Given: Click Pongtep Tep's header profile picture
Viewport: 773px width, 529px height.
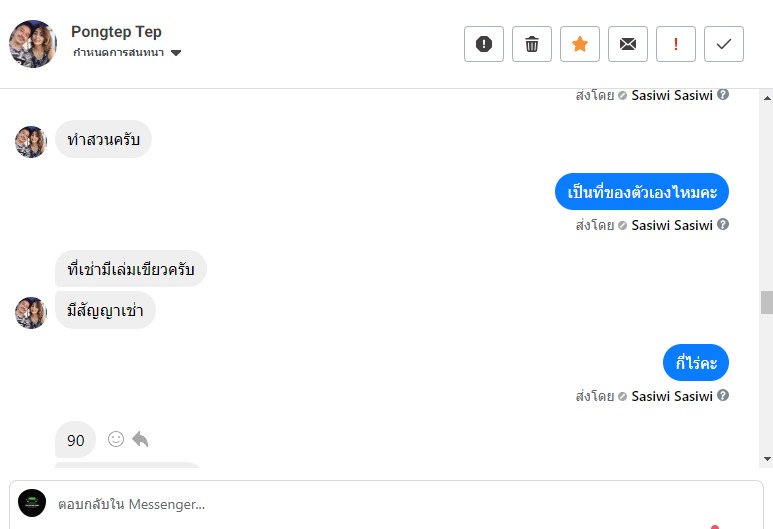Looking at the screenshot, I should pos(33,44).
